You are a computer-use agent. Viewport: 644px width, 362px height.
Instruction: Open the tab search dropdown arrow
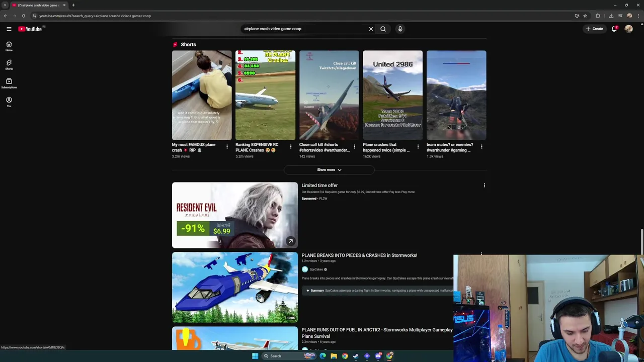(5, 5)
